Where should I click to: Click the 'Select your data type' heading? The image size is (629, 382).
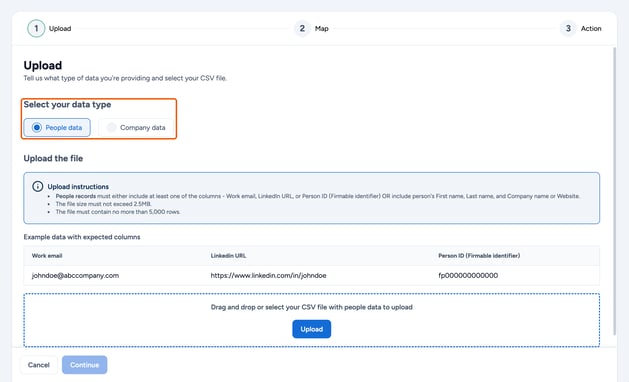point(67,105)
